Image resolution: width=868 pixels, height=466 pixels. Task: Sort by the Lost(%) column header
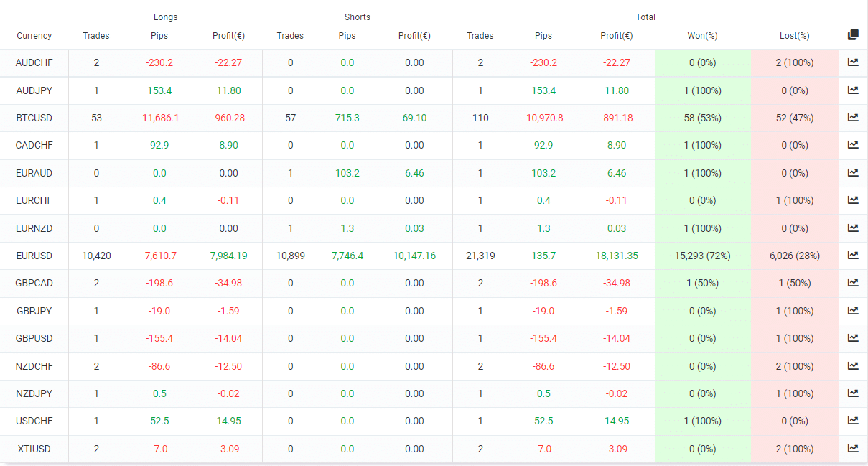pyautogui.click(x=794, y=36)
